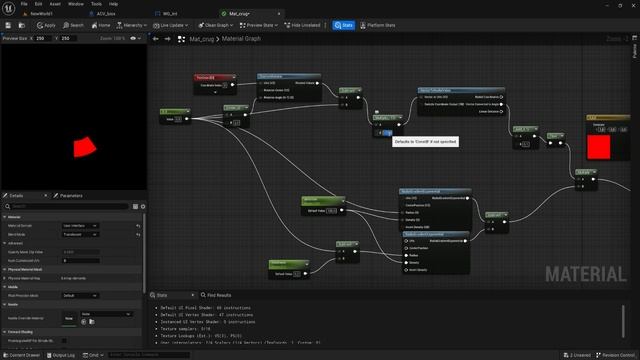Screen dimensions: 640x360
Task: Set Preview Size X field
Action: click(43, 38)
